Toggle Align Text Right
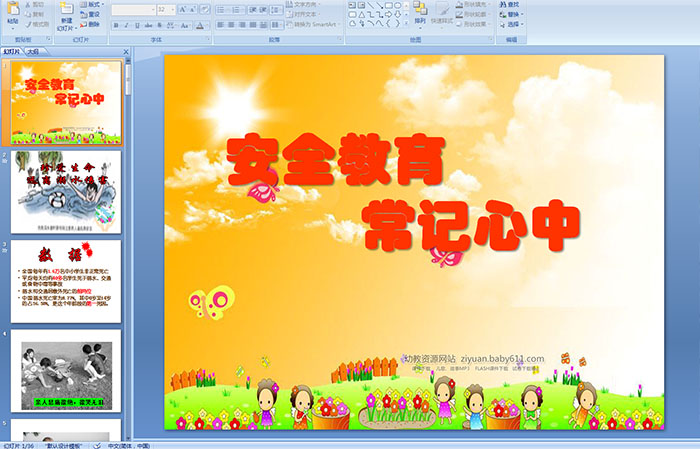The width and height of the screenshot is (700, 449). click(242, 25)
